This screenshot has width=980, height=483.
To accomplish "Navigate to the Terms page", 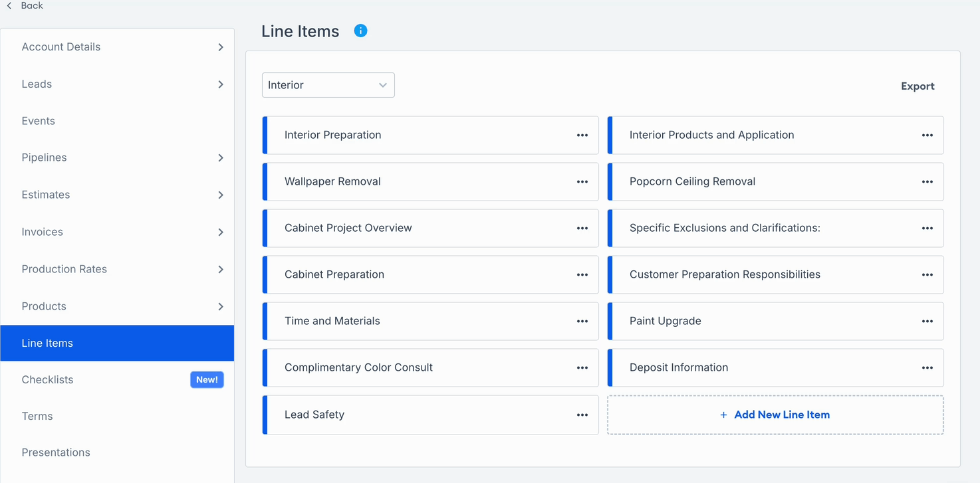I will tap(118, 416).
